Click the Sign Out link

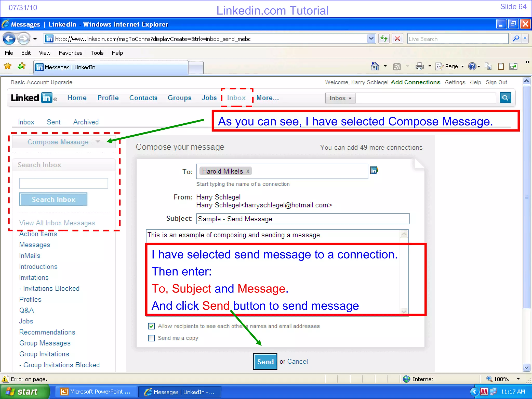pyautogui.click(x=496, y=82)
